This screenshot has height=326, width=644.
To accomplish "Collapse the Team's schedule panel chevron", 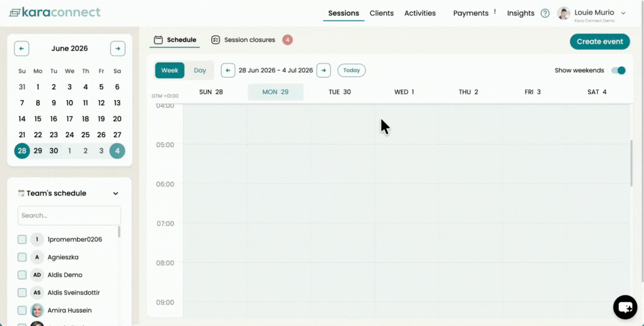I will click(116, 194).
